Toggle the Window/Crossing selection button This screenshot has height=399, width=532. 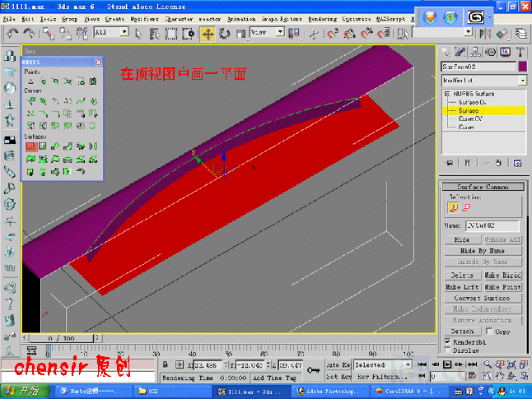tap(188, 34)
